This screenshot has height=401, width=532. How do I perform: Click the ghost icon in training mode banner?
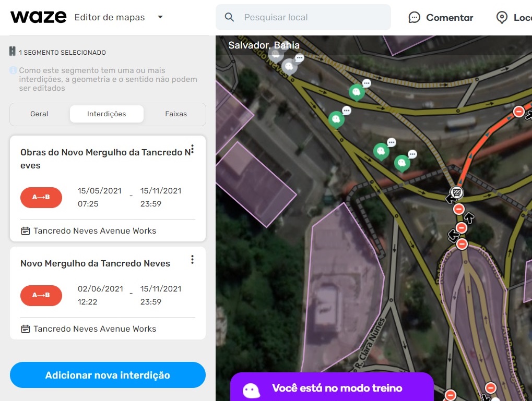pyautogui.click(x=251, y=390)
